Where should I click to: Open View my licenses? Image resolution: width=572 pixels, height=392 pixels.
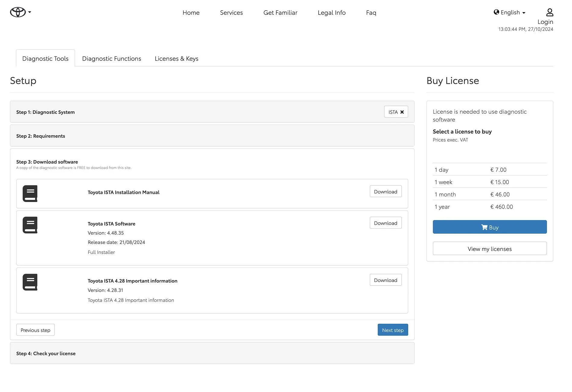(x=490, y=248)
